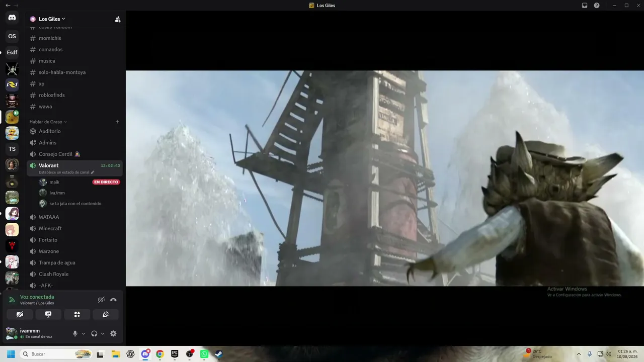The height and width of the screenshot is (362, 644).
Task: Join the Fortsito voice channel
Action: pos(74,240)
